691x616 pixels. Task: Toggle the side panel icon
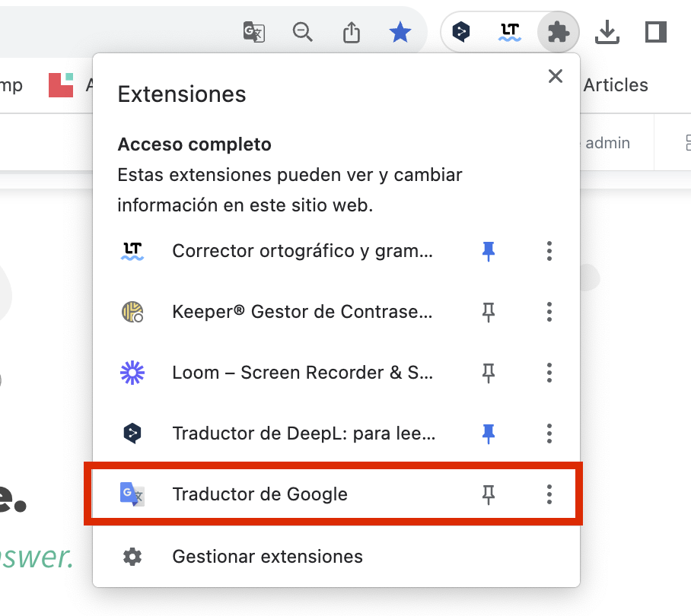pos(654,32)
